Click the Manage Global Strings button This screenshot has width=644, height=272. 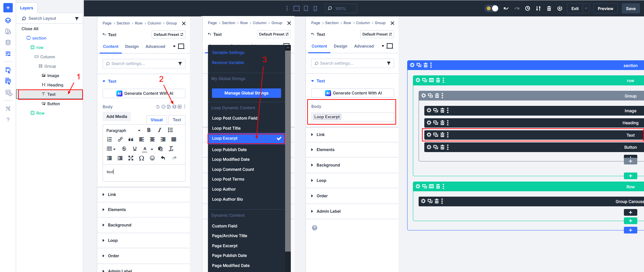coord(246,93)
